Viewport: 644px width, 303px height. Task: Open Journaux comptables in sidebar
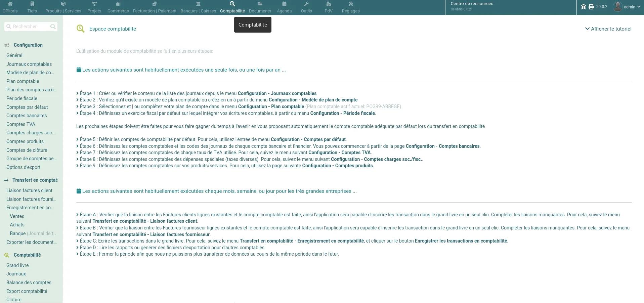pos(29,64)
